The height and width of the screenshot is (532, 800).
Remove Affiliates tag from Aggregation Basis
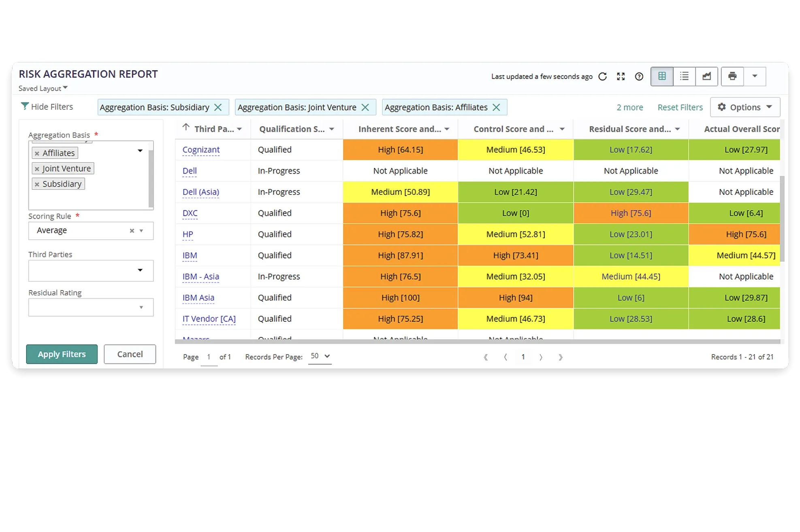[x=37, y=153]
